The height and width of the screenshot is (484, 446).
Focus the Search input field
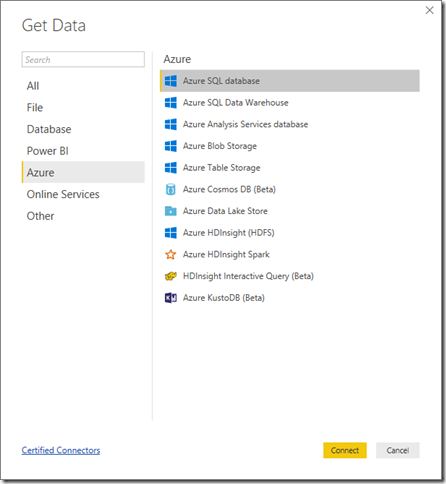pos(83,59)
